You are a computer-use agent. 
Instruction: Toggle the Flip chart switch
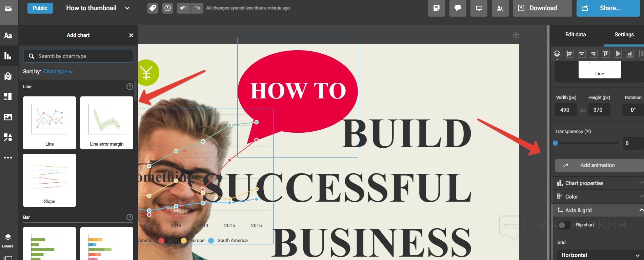point(564,225)
